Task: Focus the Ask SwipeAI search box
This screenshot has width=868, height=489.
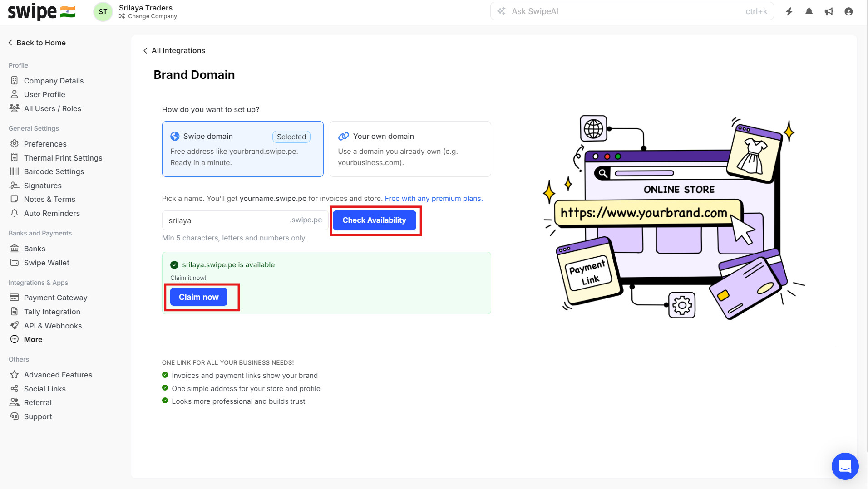Action: 626,11
